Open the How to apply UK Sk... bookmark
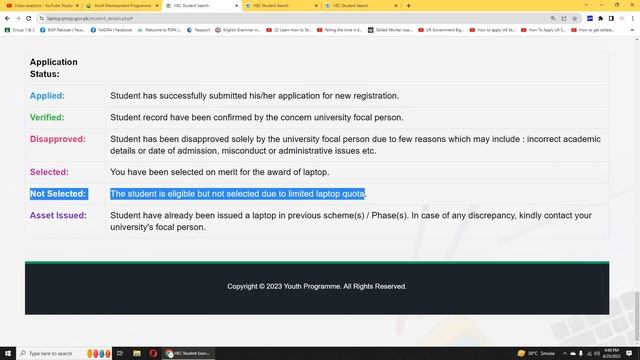This screenshot has height=360, width=640. pyautogui.click(x=492, y=30)
